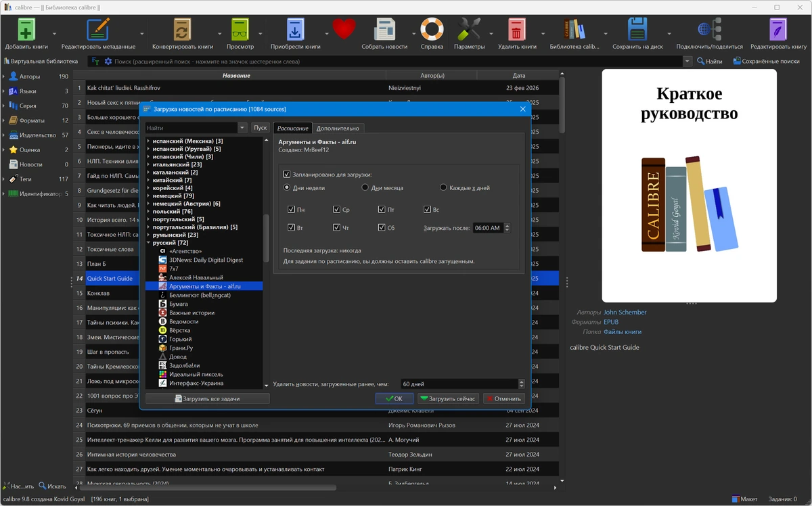Collapse the русский [72] language group
The image size is (812, 506).
pyautogui.click(x=148, y=243)
